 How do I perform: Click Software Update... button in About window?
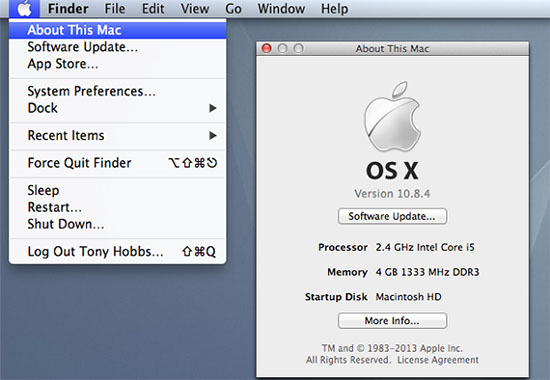tap(392, 216)
